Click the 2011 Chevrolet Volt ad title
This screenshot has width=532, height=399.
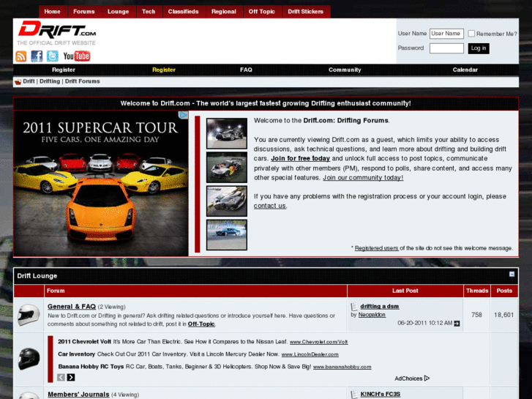coord(84,342)
